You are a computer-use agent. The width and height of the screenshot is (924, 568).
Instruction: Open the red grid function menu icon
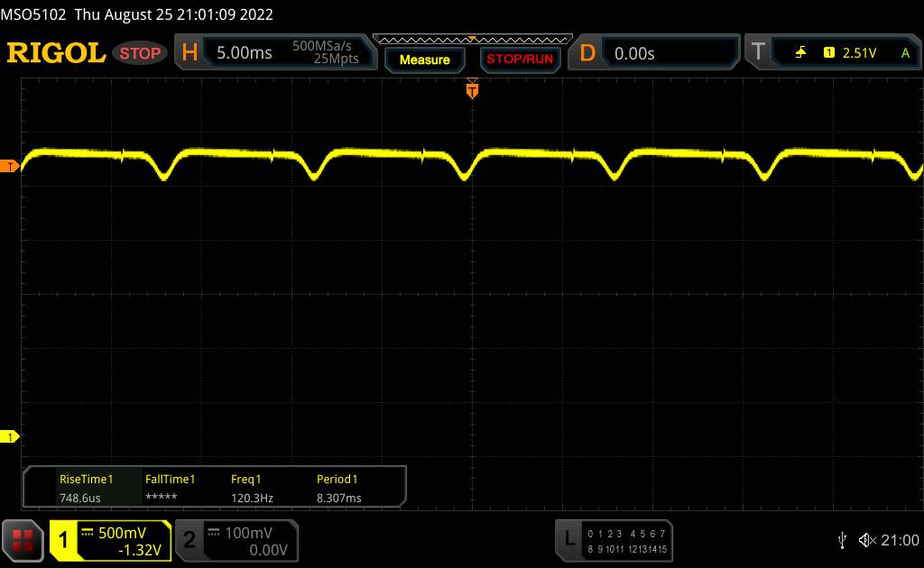[23, 540]
